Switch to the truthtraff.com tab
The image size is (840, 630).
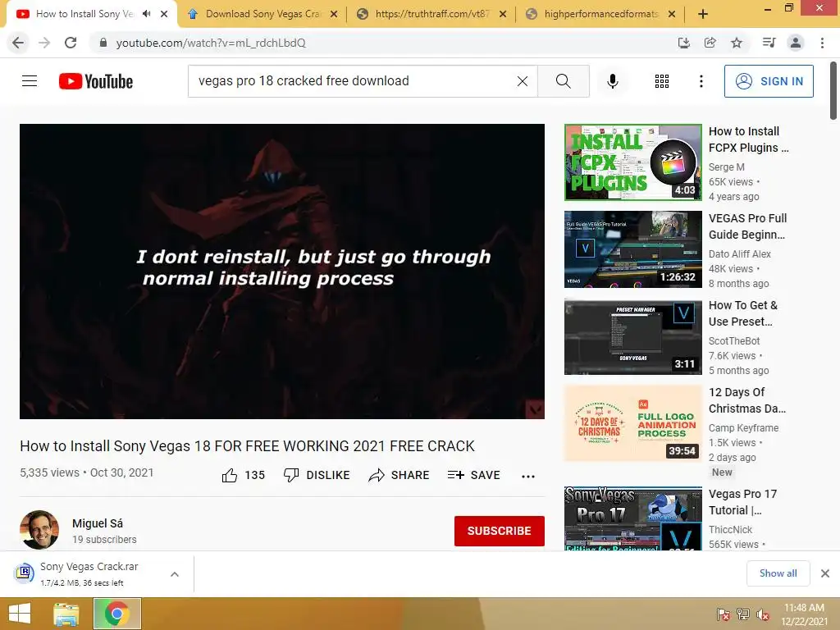(x=431, y=14)
